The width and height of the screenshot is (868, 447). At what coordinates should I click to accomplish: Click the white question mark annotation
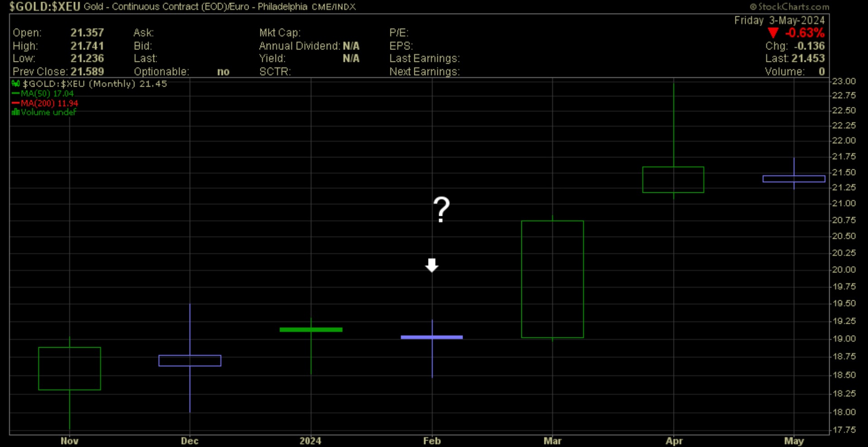[x=441, y=209]
